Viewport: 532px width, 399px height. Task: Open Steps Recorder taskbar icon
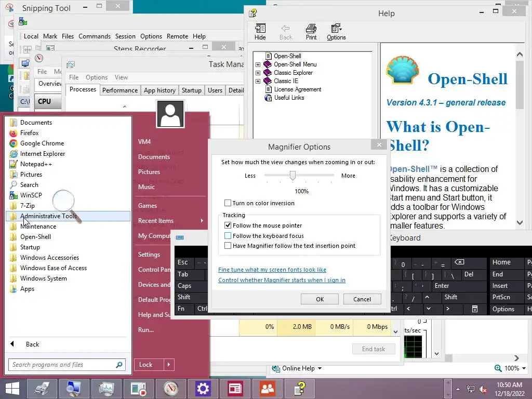(138, 389)
